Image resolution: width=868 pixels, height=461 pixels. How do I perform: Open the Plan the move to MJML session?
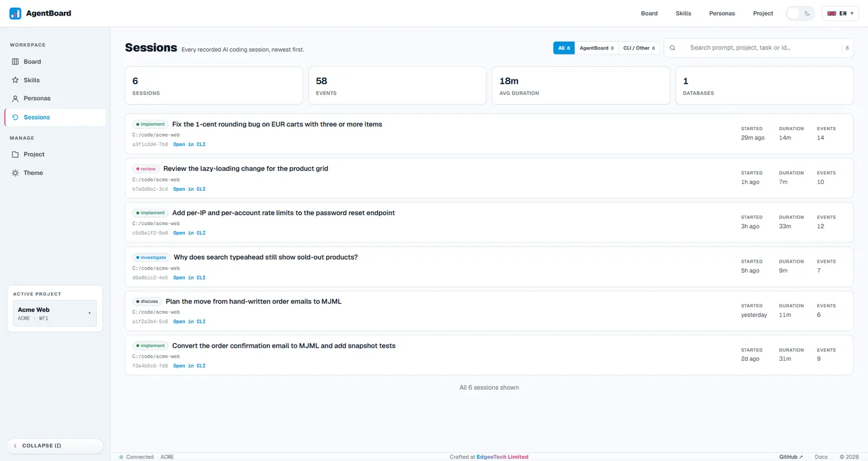click(x=254, y=301)
